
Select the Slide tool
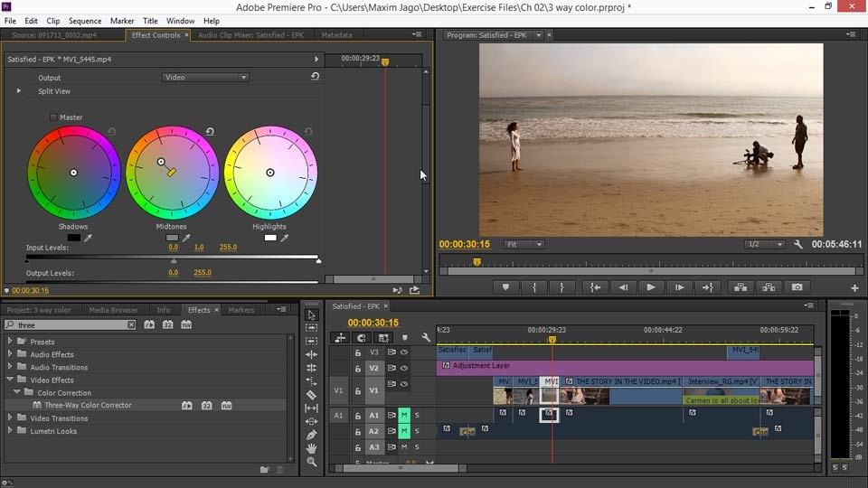click(312, 422)
